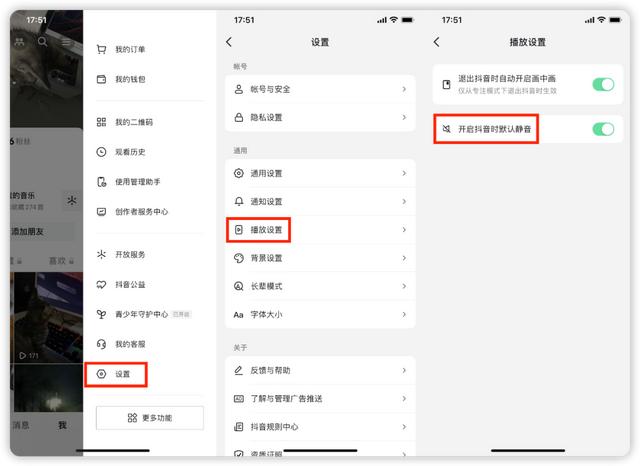Open 我的客服 headset icon

(101, 344)
